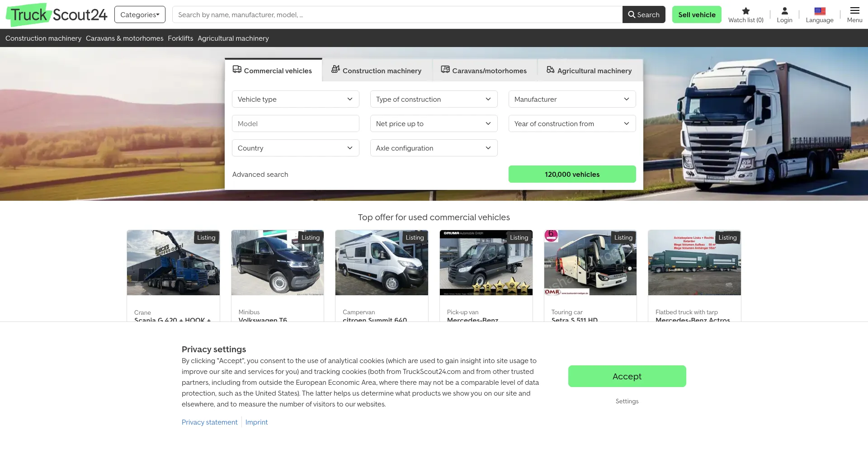Open the Vehicle type dropdown
The image size is (868, 449).
pyautogui.click(x=296, y=99)
